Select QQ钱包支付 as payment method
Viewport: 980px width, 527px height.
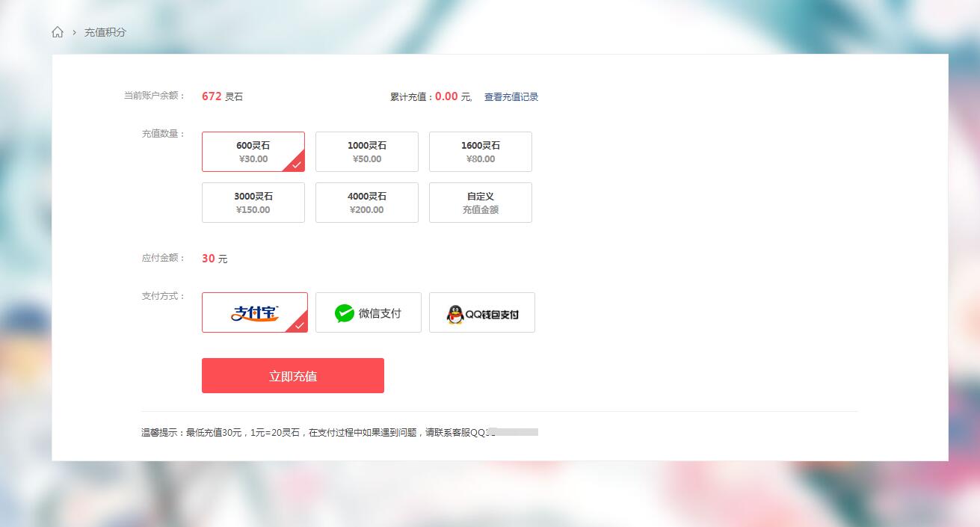pyautogui.click(x=481, y=312)
